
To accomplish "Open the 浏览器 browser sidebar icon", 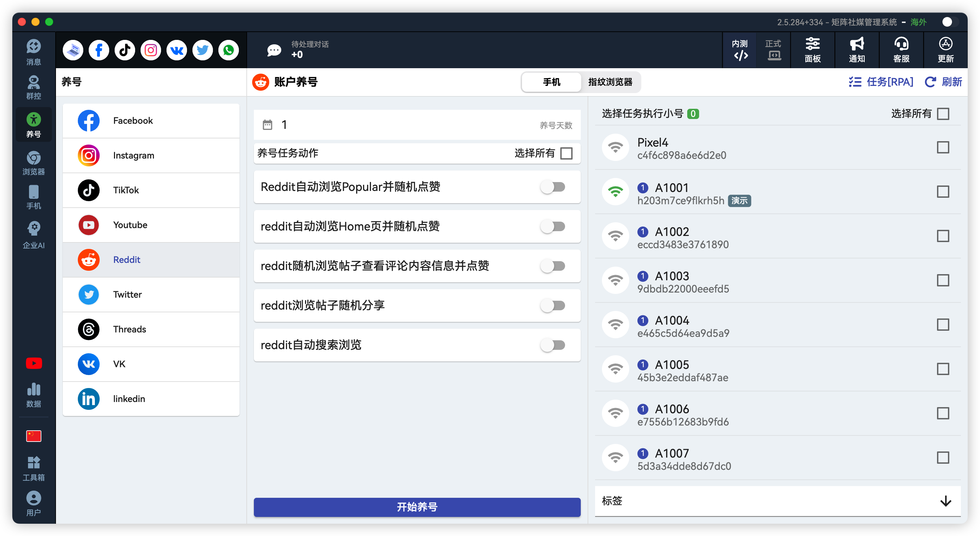I will pyautogui.click(x=33, y=163).
